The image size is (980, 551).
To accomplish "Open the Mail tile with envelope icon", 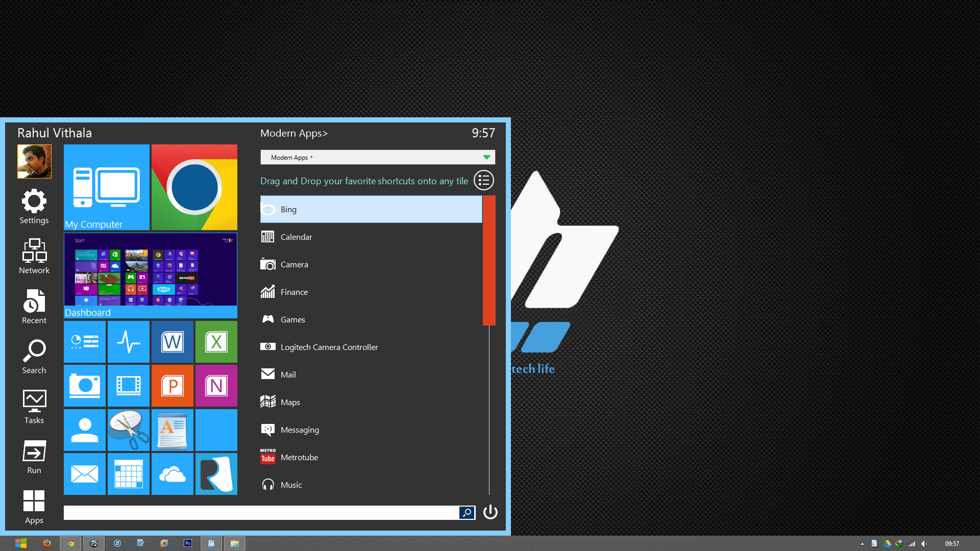I will (85, 474).
